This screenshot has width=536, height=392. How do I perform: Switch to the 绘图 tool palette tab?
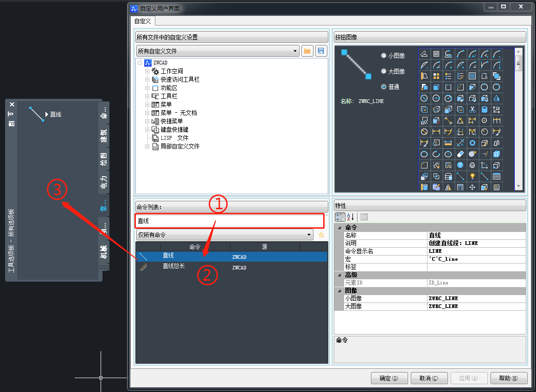click(104, 159)
